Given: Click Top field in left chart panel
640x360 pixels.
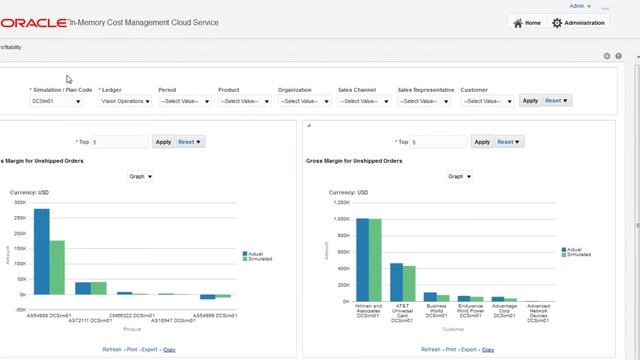Looking at the screenshot, I should (119, 142).
